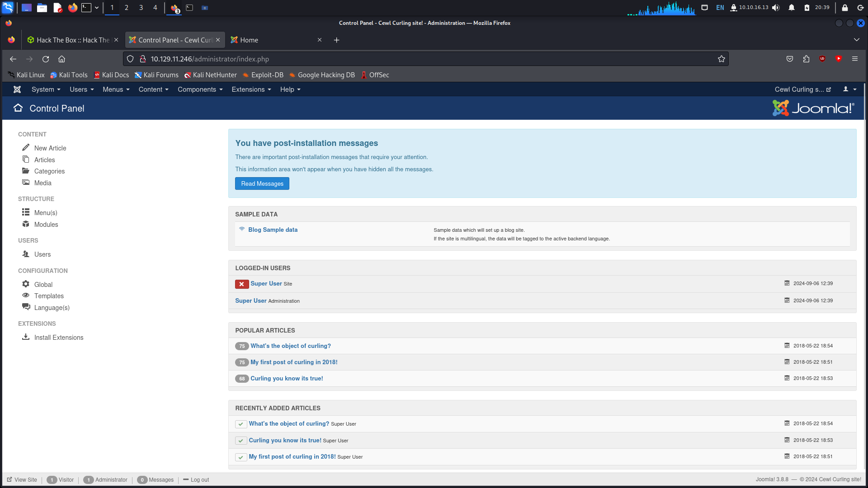Screen dimensions: 868x488
Task: Open the Cewl Curling site link in header
Action: [x=802, y=89]
